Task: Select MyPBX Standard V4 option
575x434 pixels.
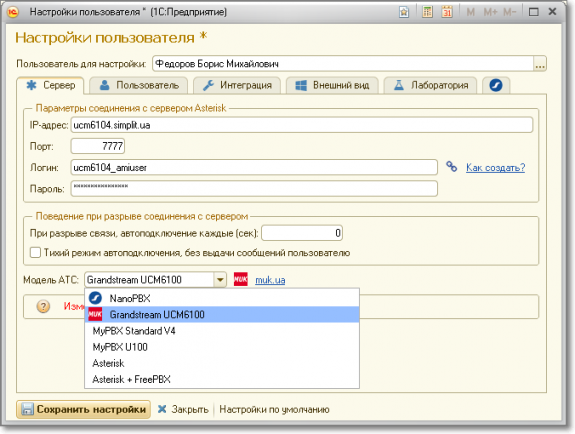Action: [222, 331]
